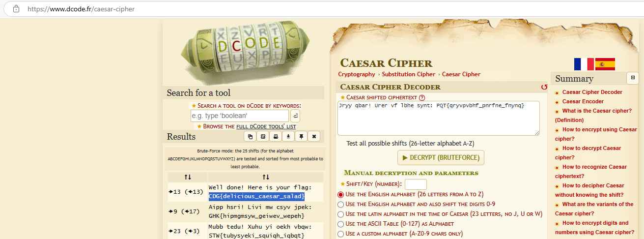Pin the results panel with the pin icon
The image size is (644, 239).
click(x=301, y=136)
